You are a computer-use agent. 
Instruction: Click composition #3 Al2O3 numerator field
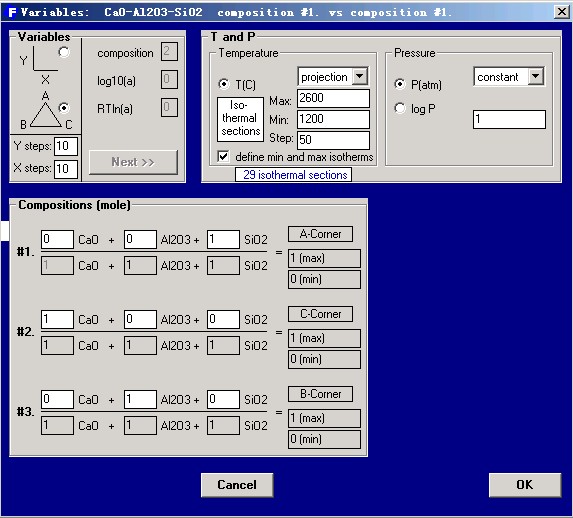(x=140, y=399)
